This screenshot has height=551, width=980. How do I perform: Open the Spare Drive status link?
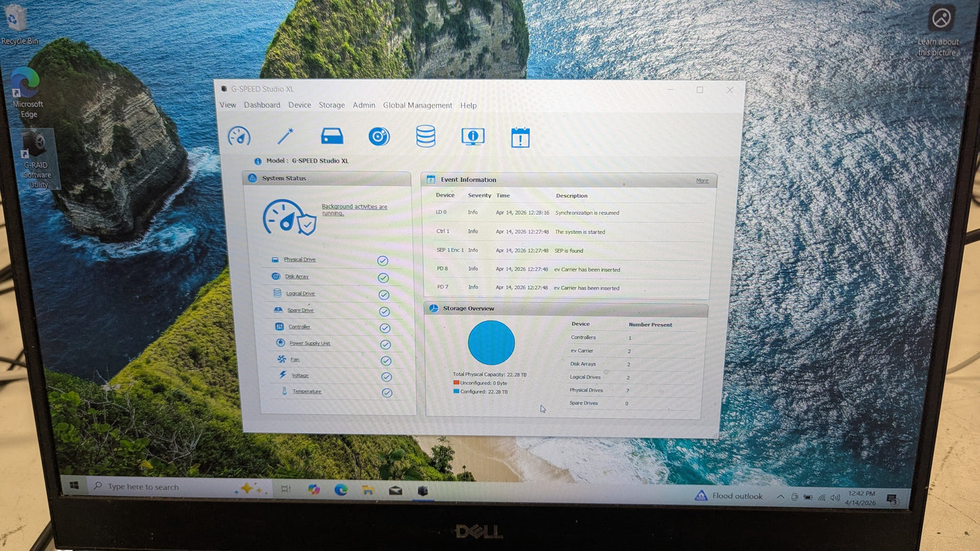(300, 310)
